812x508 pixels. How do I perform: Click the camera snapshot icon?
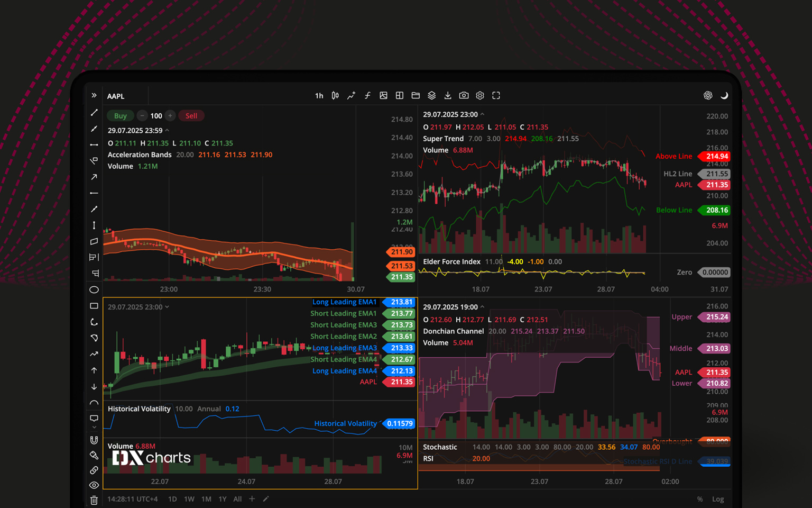[464, 96]
